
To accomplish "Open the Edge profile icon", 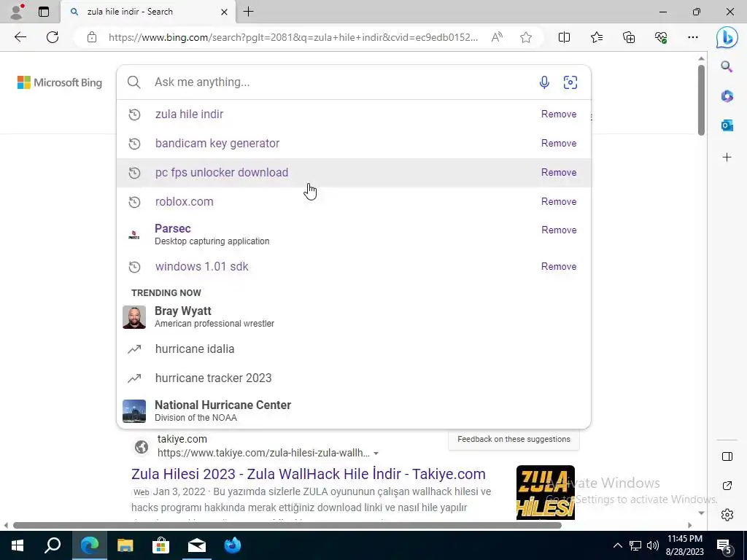I will pyautogui.click(x=18, y=12).
